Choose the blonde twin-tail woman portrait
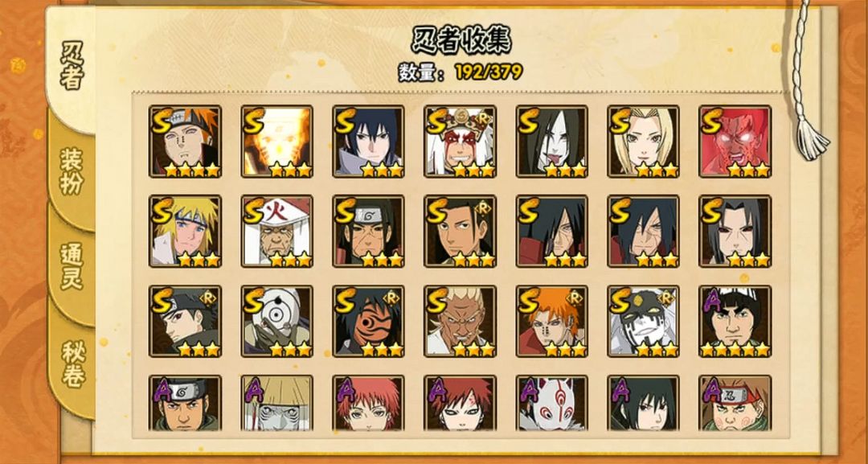 coord(643,142)
